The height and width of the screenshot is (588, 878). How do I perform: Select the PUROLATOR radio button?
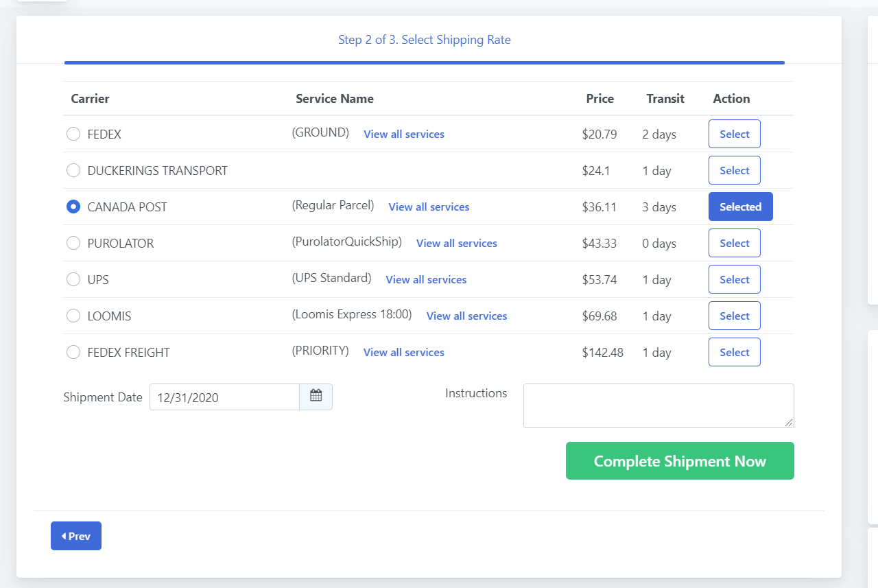click(x=73, y=244)
